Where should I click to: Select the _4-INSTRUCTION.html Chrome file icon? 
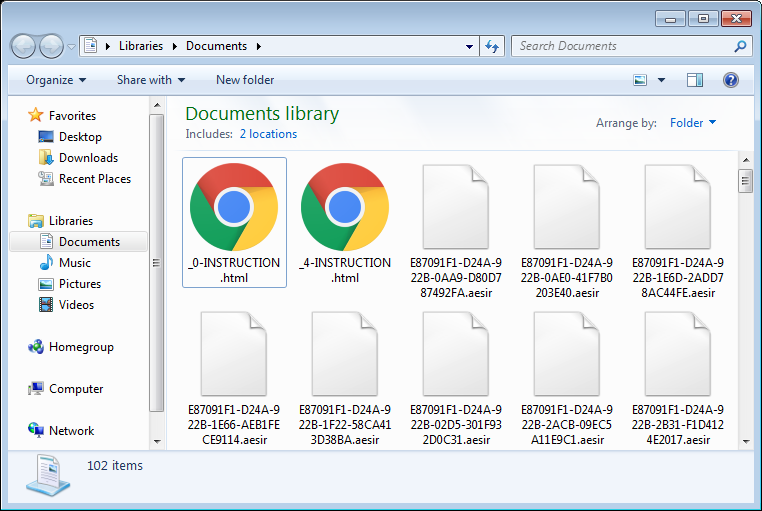pyautogui.click(x=345, y=208)
